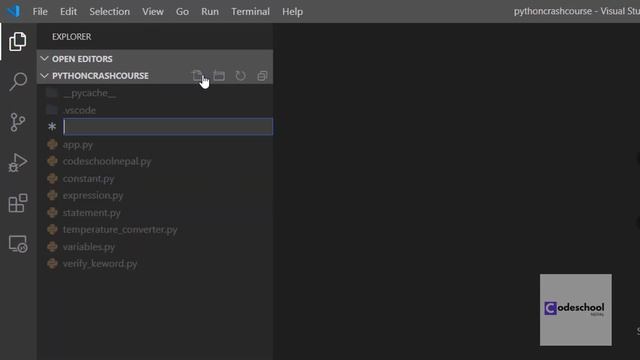This screenshot has height=360, width=640.
Task: Collapse all folders in Explorer
Action: click(x=262, y=76)
